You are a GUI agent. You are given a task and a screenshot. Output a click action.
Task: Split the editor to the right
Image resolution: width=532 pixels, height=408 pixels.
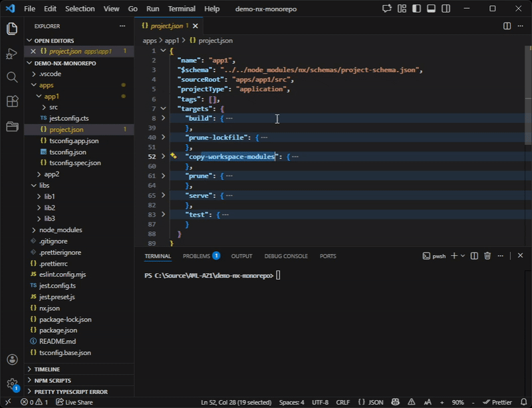[507, 26]
